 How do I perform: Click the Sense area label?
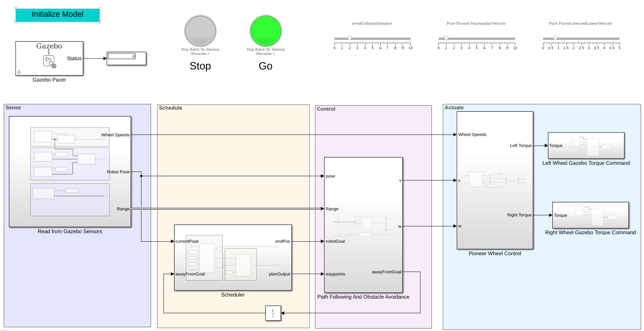pyautogui.click(x=13, y=107)
